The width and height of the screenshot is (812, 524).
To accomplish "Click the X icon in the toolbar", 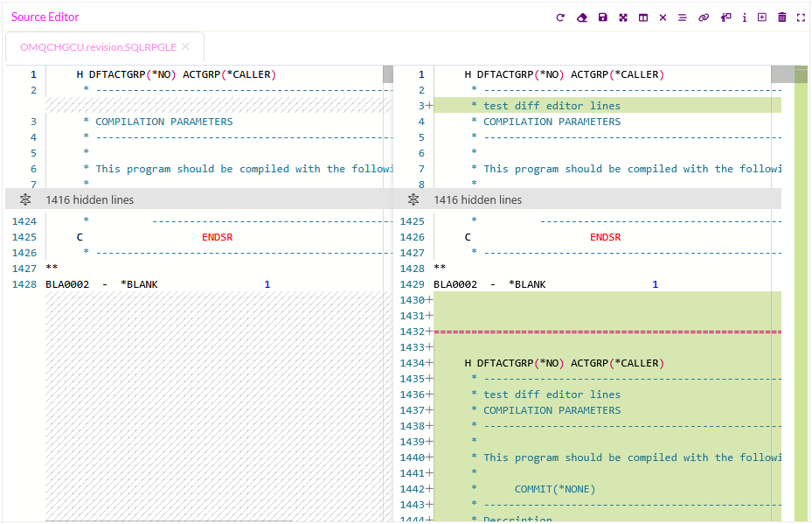I will 663,17.
